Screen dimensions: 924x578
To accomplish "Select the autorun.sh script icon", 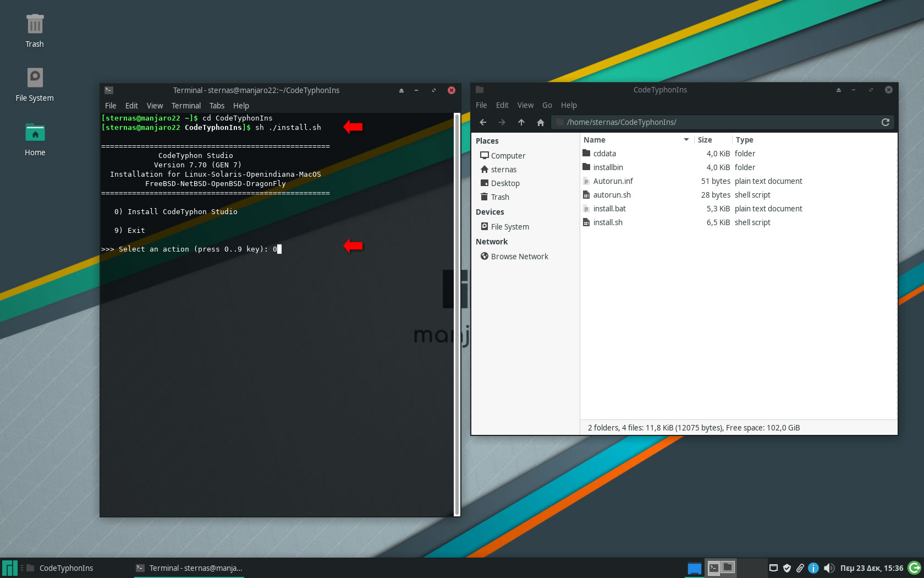I will point(586,195).
